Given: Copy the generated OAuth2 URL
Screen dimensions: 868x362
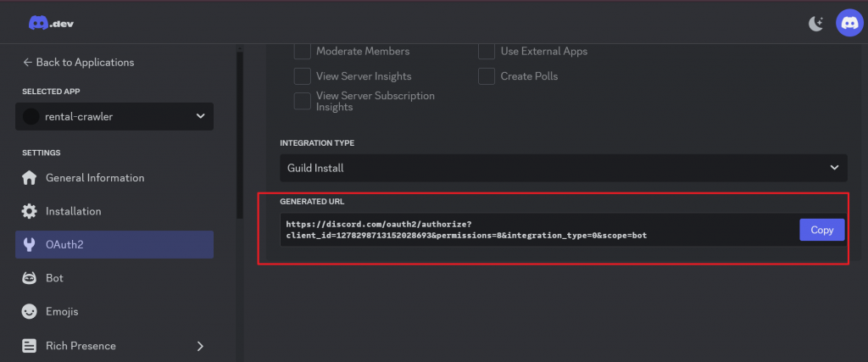Looking at the screenshot, I should [x=821, y=230].
